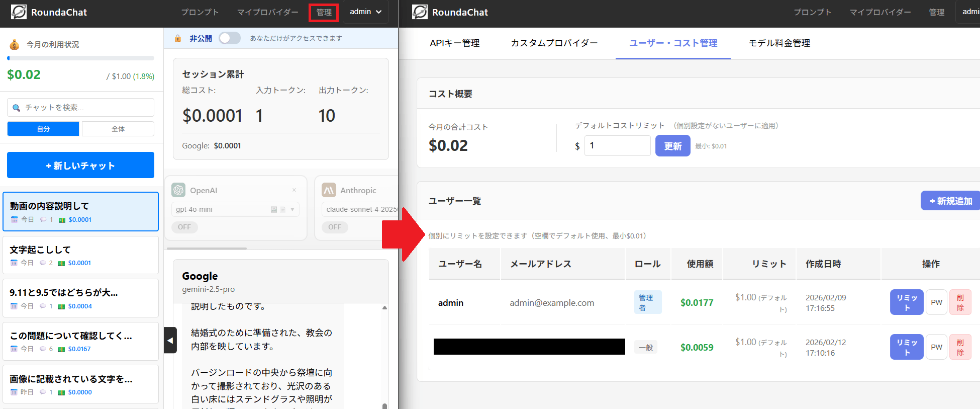This screenshot has width=980, height=409.
Task: Open マイプロバイダー menu in left window
Action: [x=268, y=12]
